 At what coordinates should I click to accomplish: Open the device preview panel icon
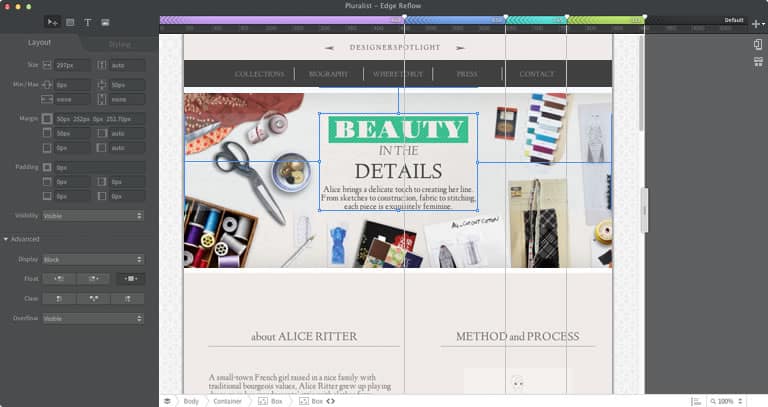pos(758,45)
